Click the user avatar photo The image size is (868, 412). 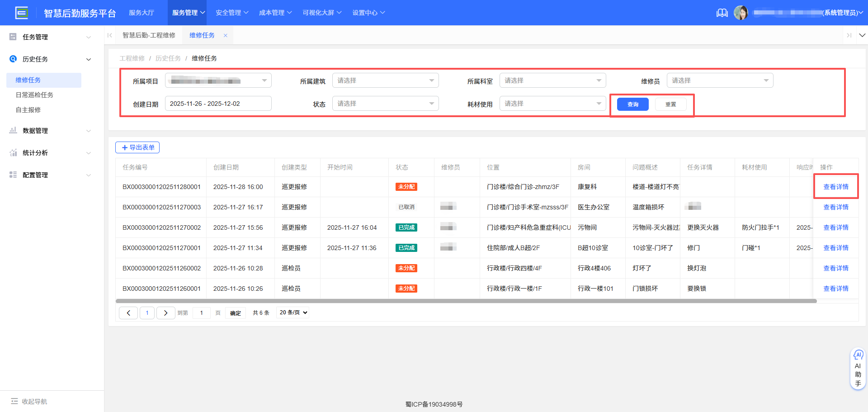pos(741,13)
